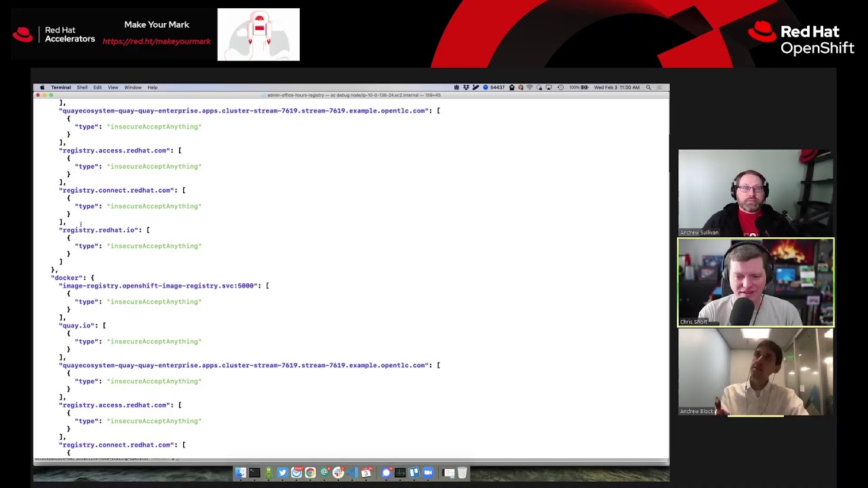This screenshot has height=488, width=868.
Task: Click the first "registry.connect.redhat.com" line
Action: [x=122, y=190]
